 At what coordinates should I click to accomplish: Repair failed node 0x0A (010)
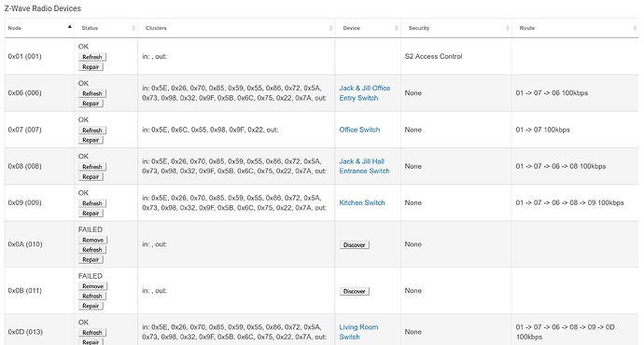(x=91, y=259)
